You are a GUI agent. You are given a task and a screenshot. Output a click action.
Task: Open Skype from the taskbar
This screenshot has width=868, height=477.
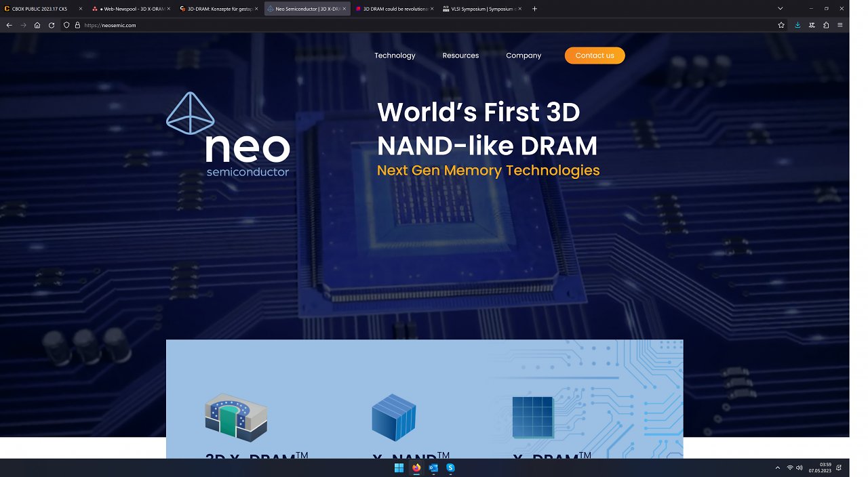pyautogui.click(x=450, y=468)
